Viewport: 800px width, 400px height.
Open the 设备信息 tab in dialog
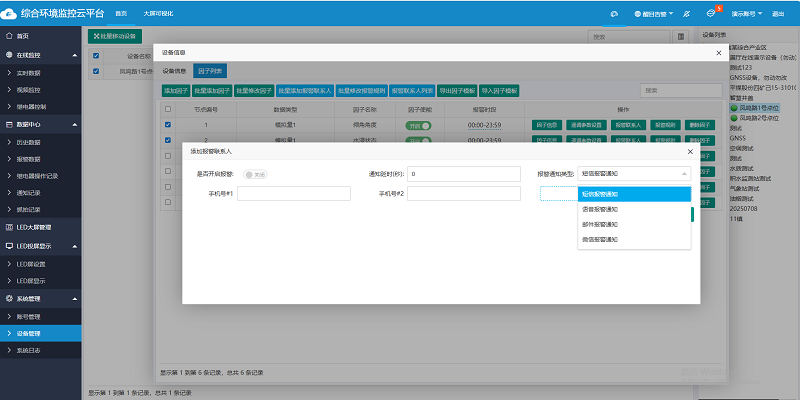coord(174,71)
